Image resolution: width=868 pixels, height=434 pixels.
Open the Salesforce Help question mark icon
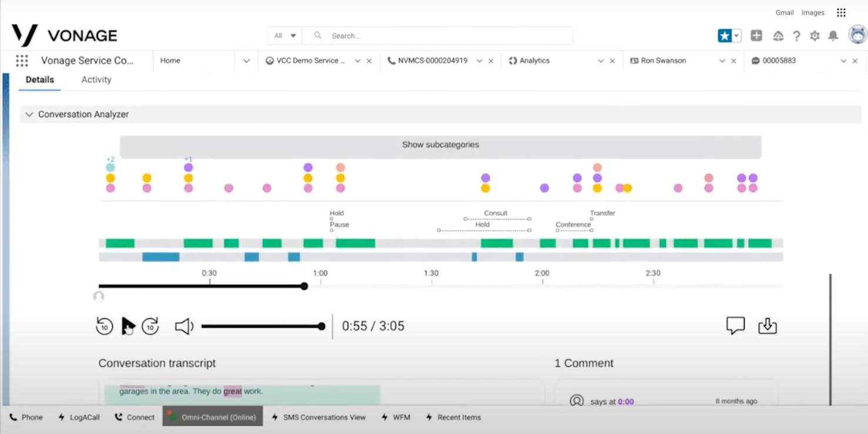(796, 36)
